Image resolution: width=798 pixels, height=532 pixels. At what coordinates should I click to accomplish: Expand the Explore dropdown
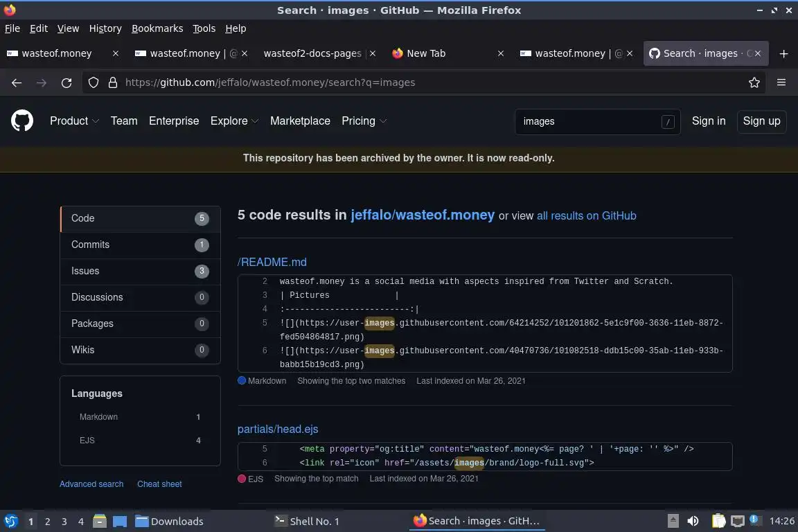(235, 121)
